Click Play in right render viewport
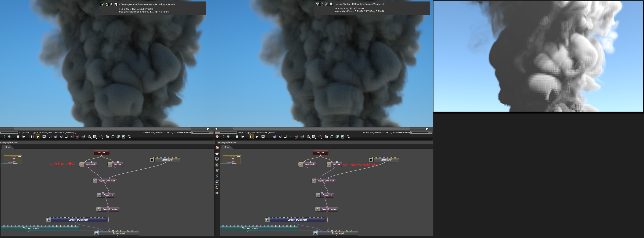This screenshot has height=238, width=644. point(257,137)
